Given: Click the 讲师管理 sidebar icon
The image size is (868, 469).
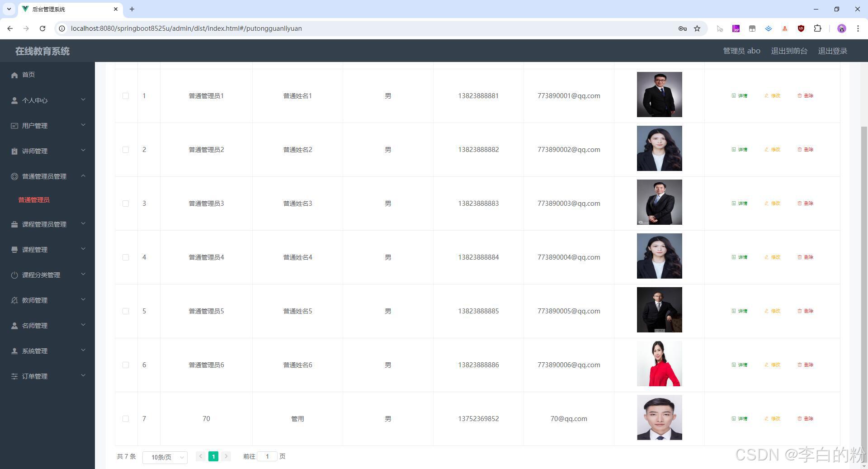Looking at the screenshot, I should coord(14,151).
